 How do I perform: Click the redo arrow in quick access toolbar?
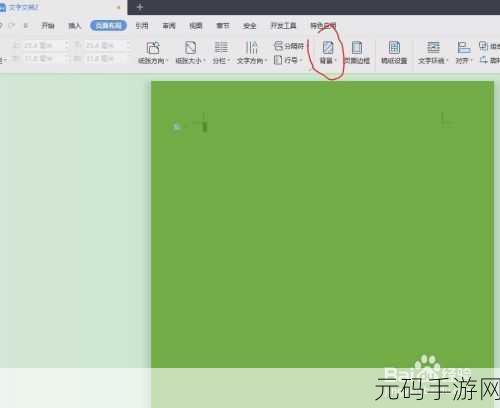(x=12, y=26)
